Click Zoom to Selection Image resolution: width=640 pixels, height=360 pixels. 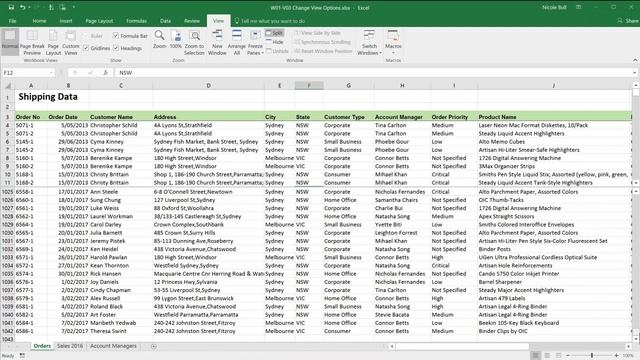pyautogui.click(x=194, y=42)
